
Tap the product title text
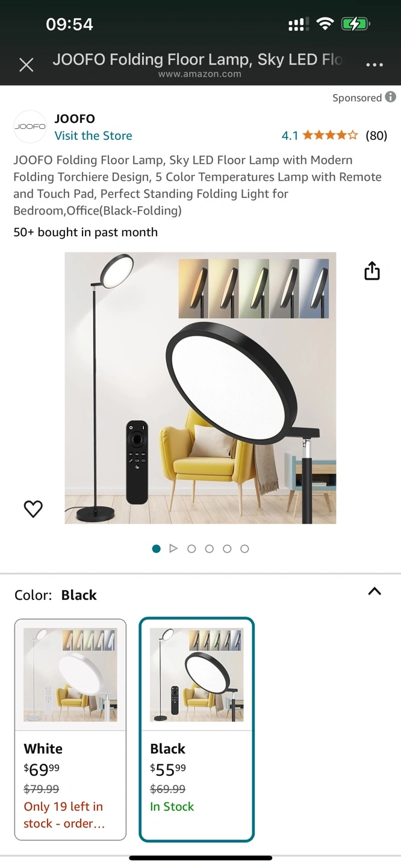point(197,185)
